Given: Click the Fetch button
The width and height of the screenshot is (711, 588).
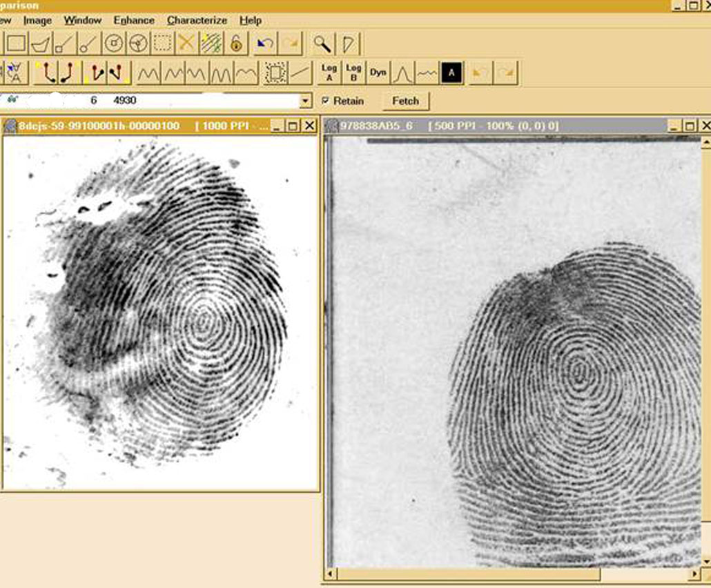Looking at the screenshot, I should tap(406, 101).
